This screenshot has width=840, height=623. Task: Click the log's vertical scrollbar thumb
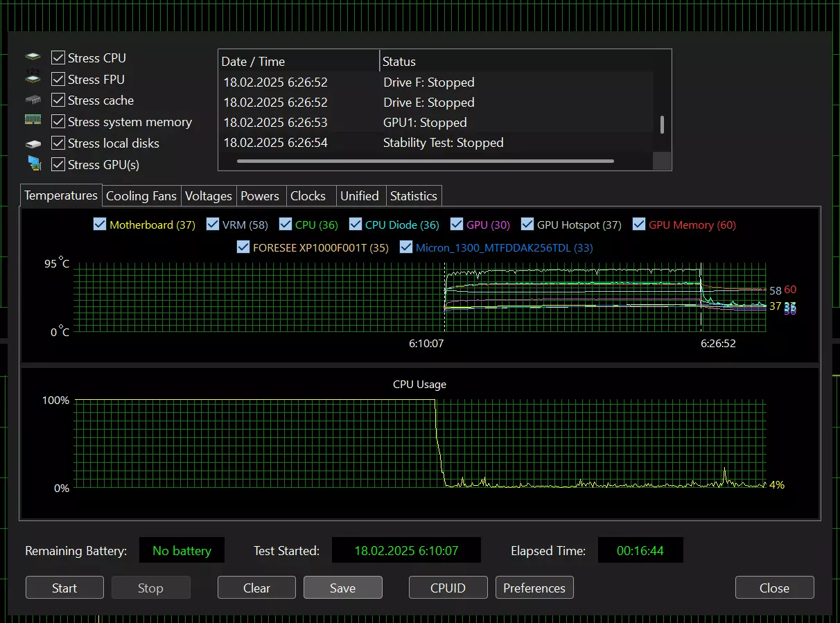point(663,125)
